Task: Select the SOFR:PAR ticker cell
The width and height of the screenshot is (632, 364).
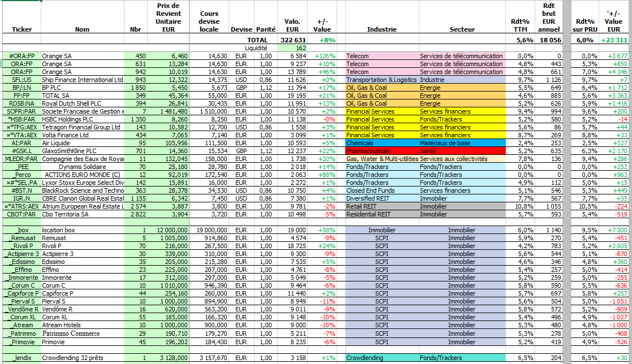Action: [22, 111]
